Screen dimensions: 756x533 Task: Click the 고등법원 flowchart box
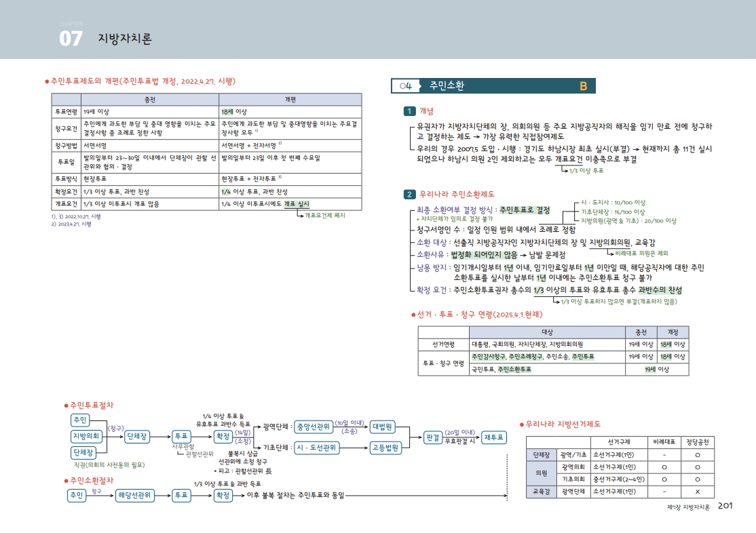385,448
